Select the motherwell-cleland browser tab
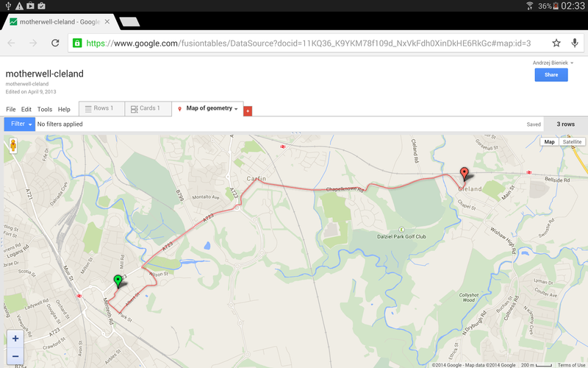Viewport: 588px width, 368px height. point(60,22)
